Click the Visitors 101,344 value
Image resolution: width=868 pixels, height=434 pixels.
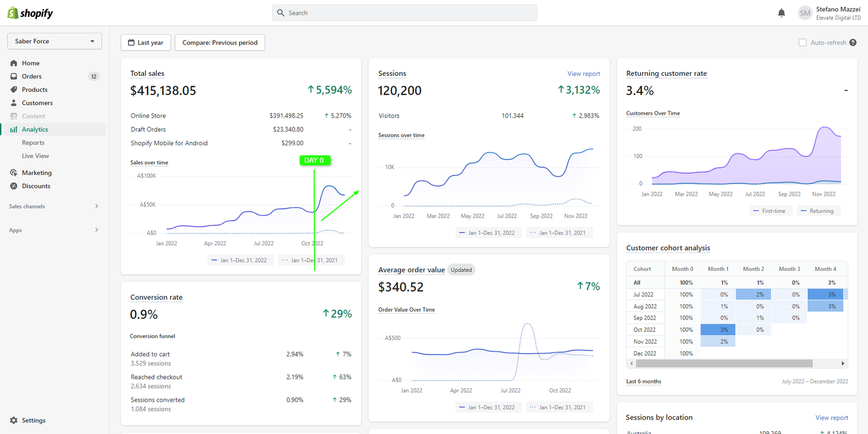(x=513, y=116)
